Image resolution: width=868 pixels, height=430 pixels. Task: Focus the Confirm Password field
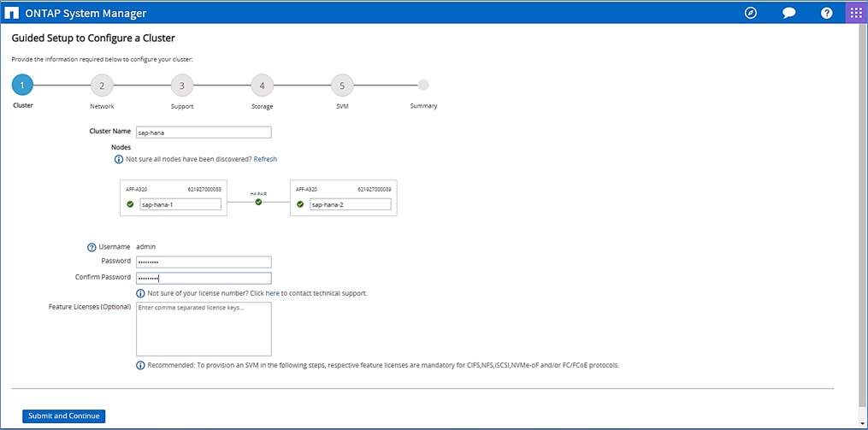pos(204,278)
